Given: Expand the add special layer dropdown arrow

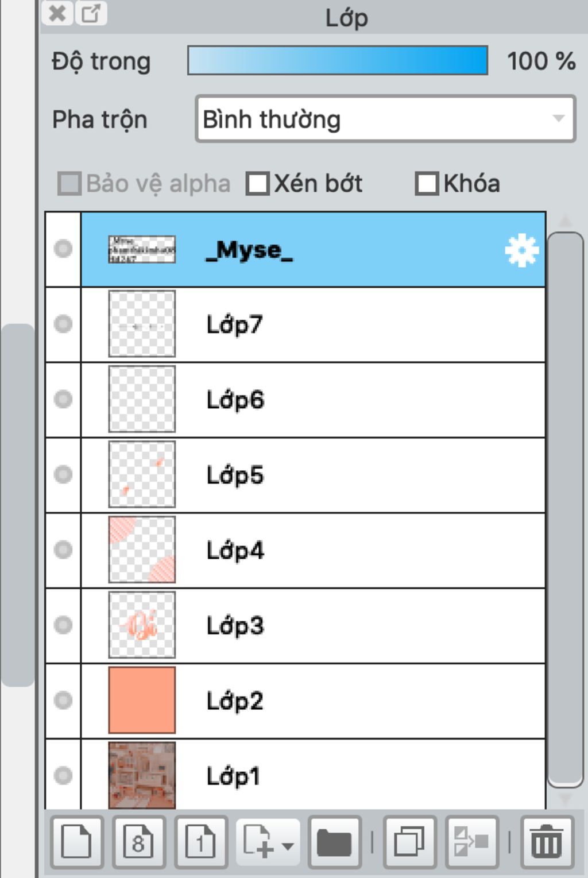Looking at the screenshot, I should click(x=288, y=845).
